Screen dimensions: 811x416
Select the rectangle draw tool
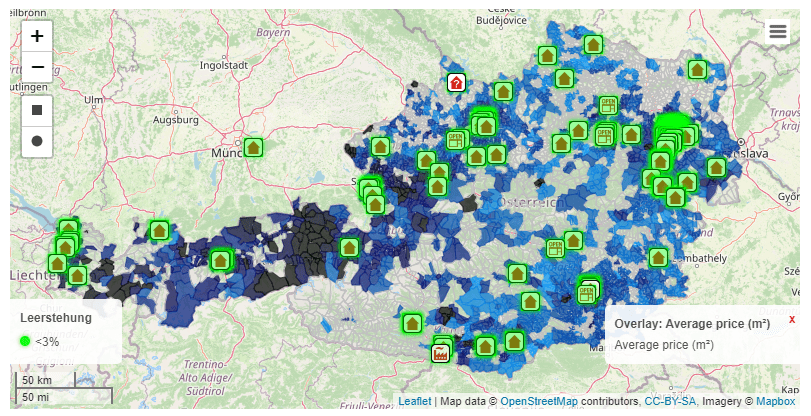[x=37, y=109]
